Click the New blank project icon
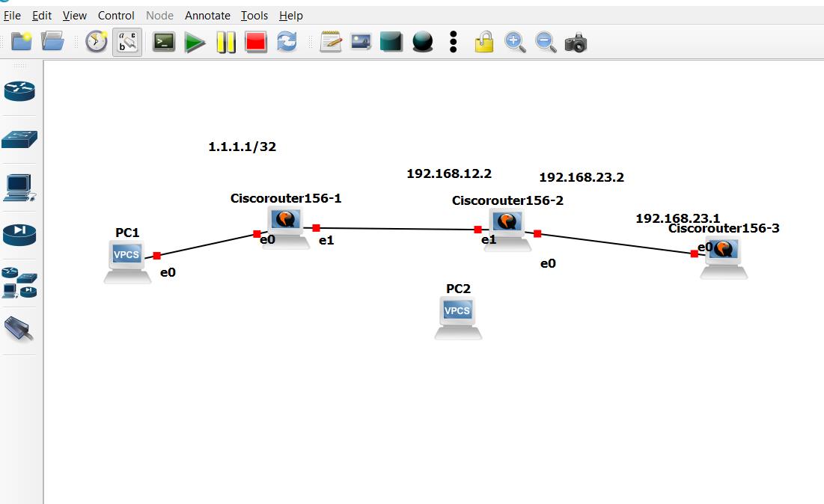This screenshot has width=824, height=504. pos(21,42)
